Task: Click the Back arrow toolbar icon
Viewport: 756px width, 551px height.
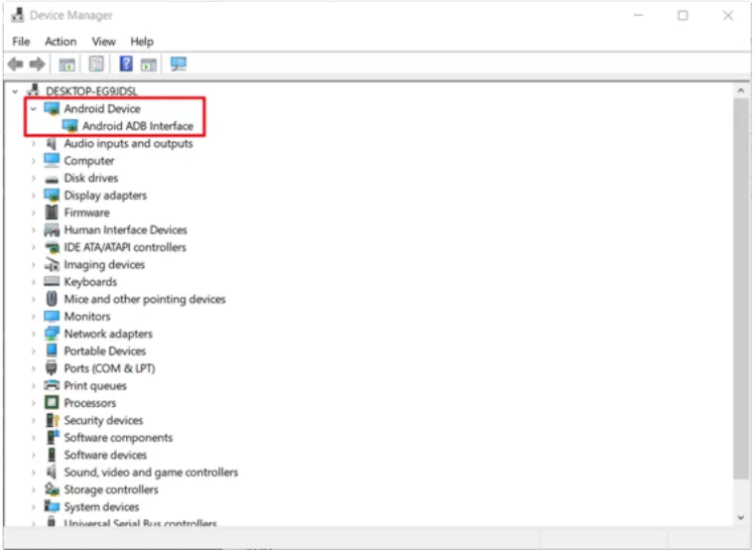Action: pyautogui.click(x=16, y=64)
